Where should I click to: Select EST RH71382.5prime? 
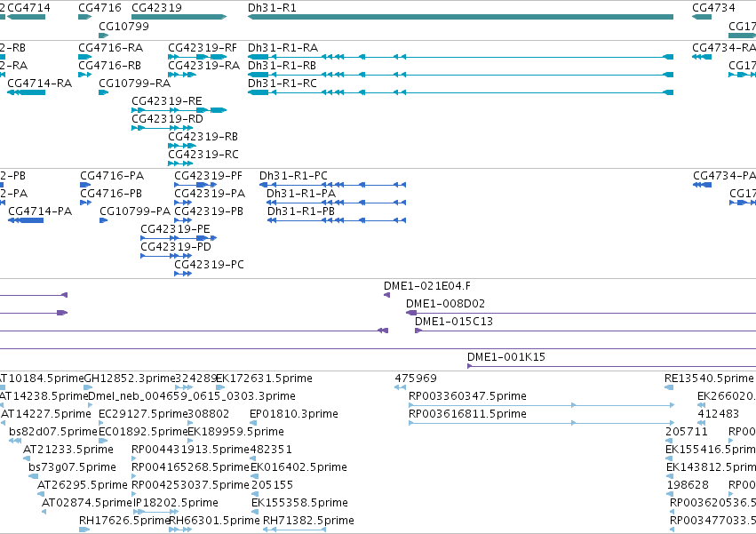tap(308, 521)
